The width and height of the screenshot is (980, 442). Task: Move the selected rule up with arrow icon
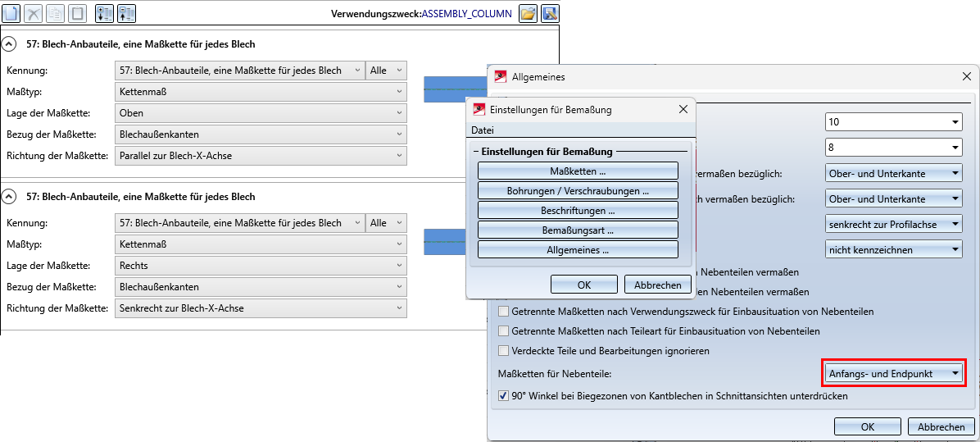125,13
